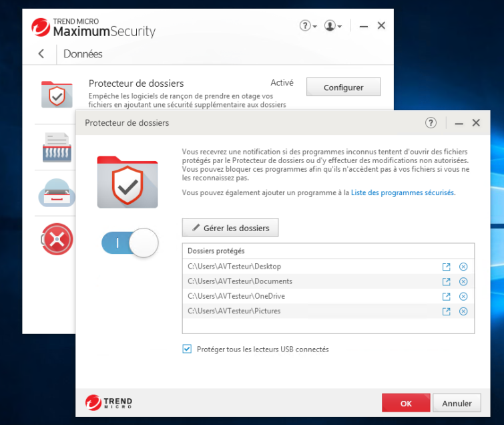Open the Liste des programmes sécurisés link

(403, 192)
